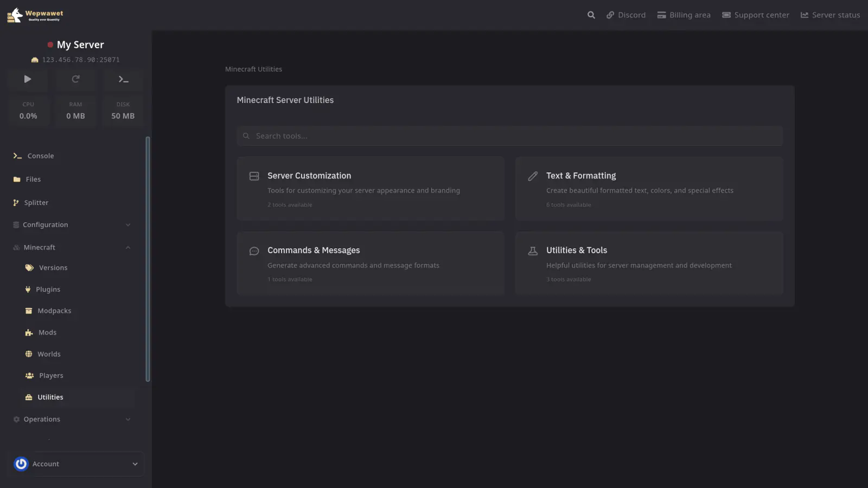Image resolution: width=868 pixels, height=488 pixels.
Task: Click the search magnifier in top bar
Action: 591,15
